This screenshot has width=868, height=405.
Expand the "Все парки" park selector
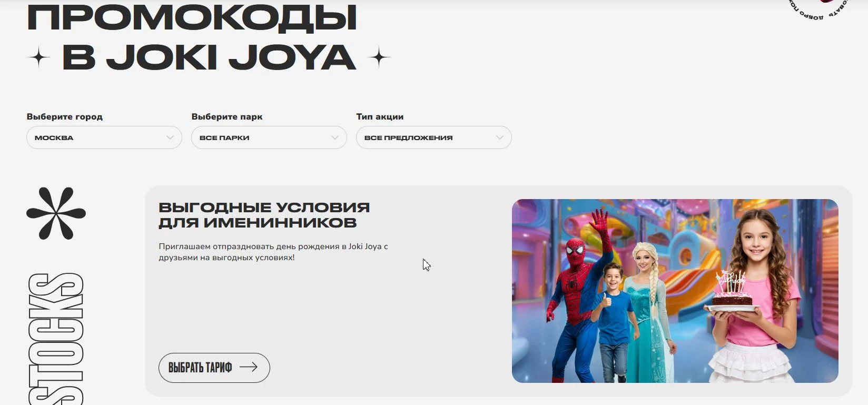click(269, 137)
